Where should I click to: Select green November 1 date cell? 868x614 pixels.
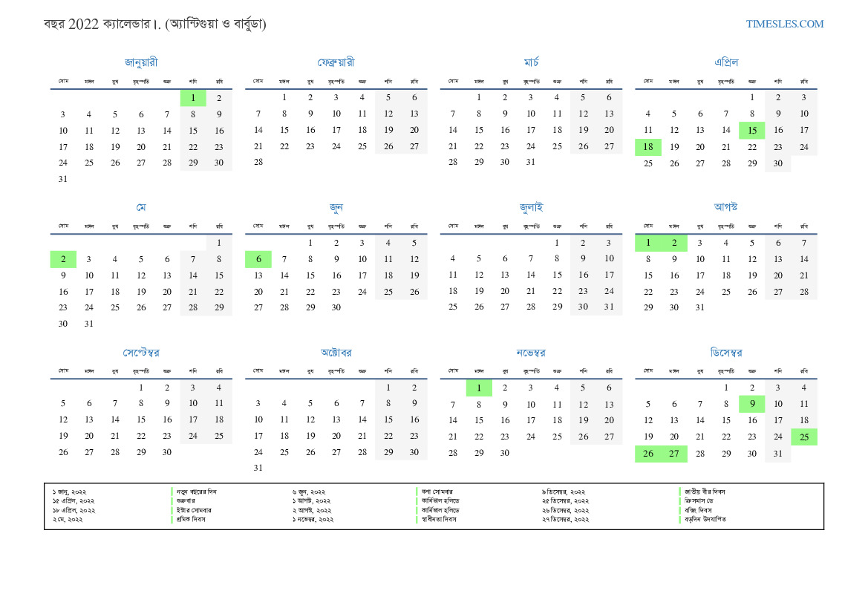click(x=479, y=388)
